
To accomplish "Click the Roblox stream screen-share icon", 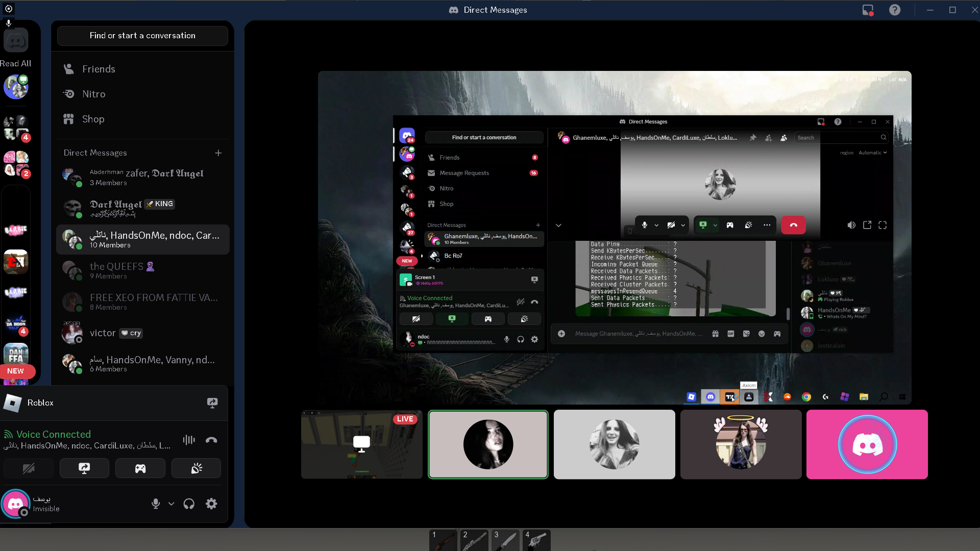I will click(212, 403).
